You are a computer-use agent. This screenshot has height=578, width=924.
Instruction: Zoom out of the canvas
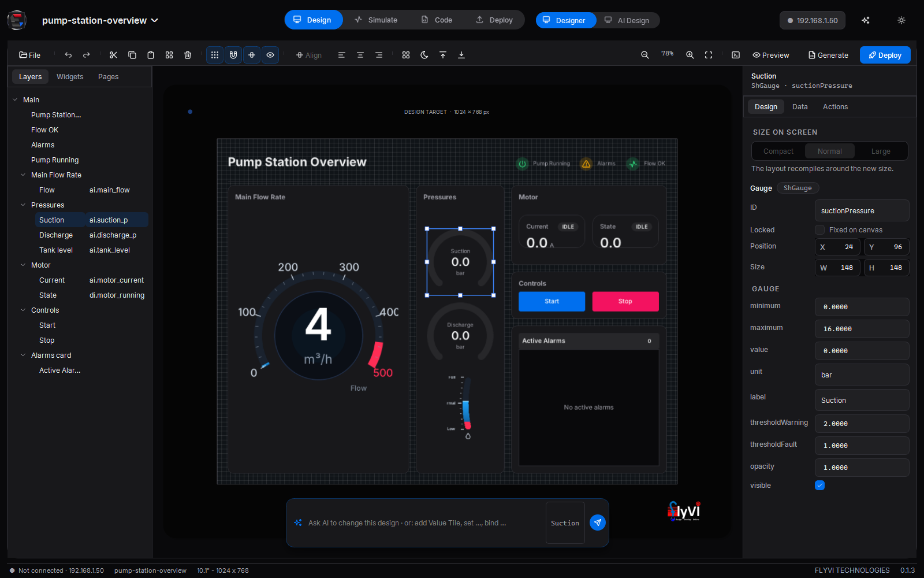tap(645, 55)
